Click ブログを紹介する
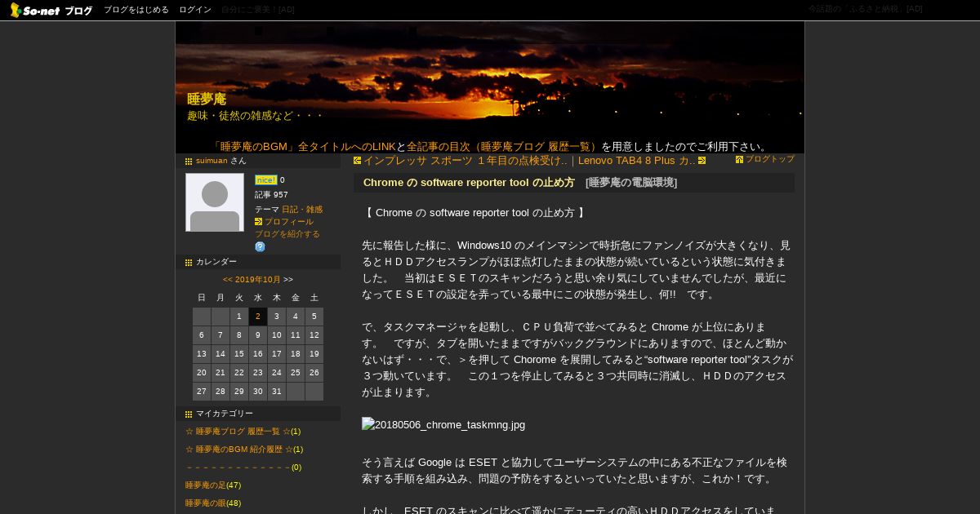Screen dimensions: 980x514 pos(287,234)
